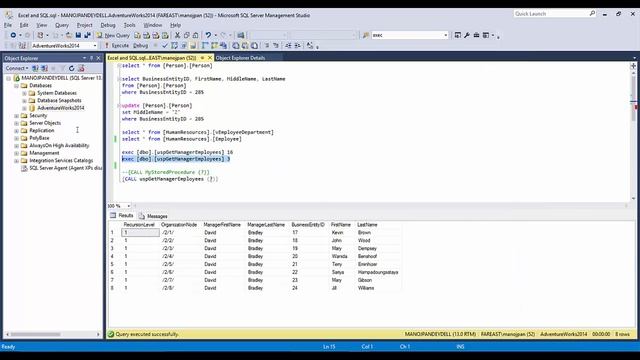Collapse the Databases folder node
This screenshot has height=360, width=640.
17,86
